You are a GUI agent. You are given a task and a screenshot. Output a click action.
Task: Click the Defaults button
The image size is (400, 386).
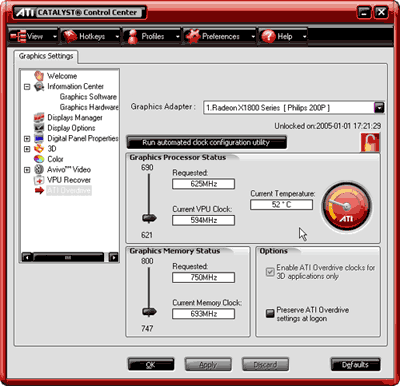point(355,365)
